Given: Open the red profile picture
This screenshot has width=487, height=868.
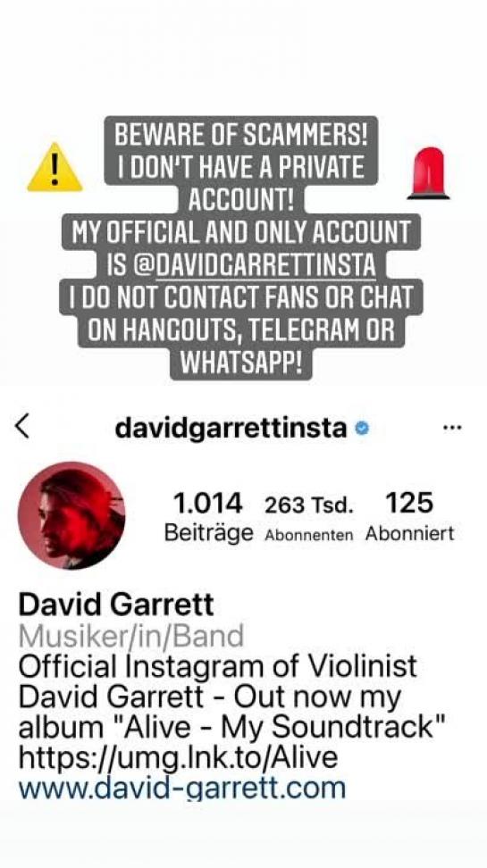Looking at the screenshot, I should pyautogui.click(x=71, y=515).
